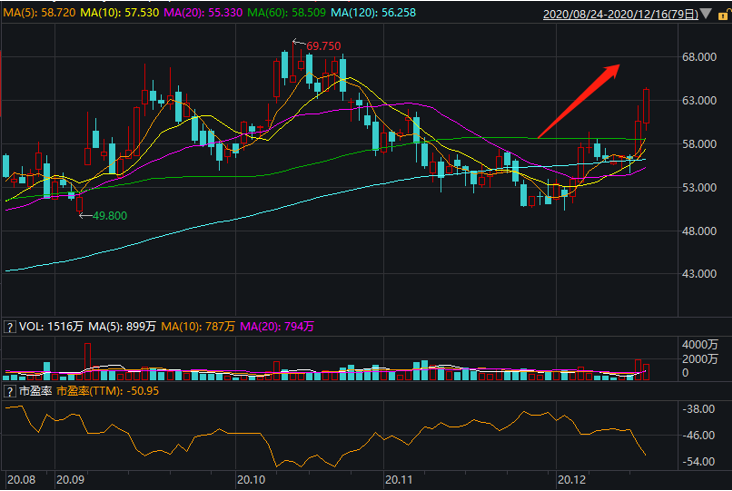Click the 20.10 date axis label
Screen dimensions: 732x491
coord(252,479)
